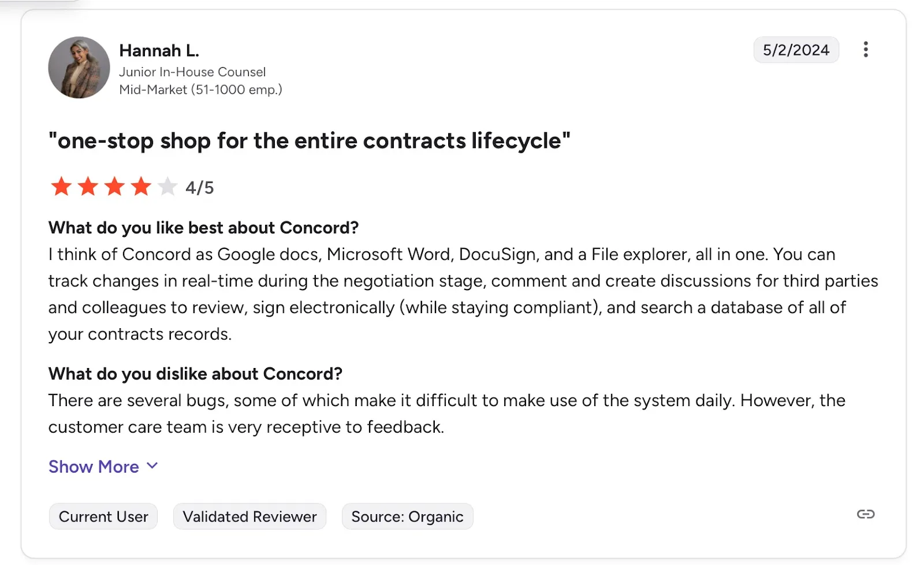Viewport: 924px width, 565px height.
Task: Click the chevron beside Show More
Action: tap(152, 465)
